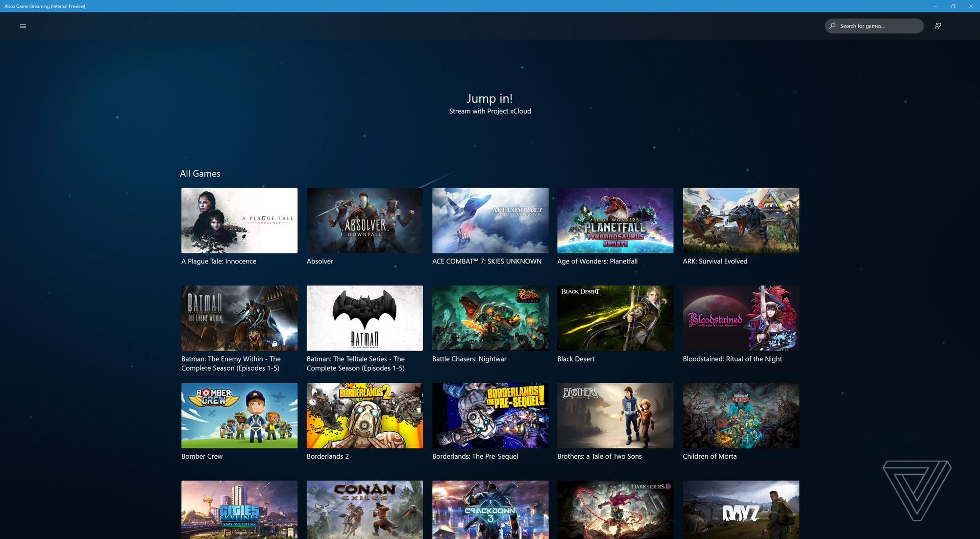Open A Plague Tale: Innocence game
Screen dimensions: 980x539
click(x=239, y=220)
